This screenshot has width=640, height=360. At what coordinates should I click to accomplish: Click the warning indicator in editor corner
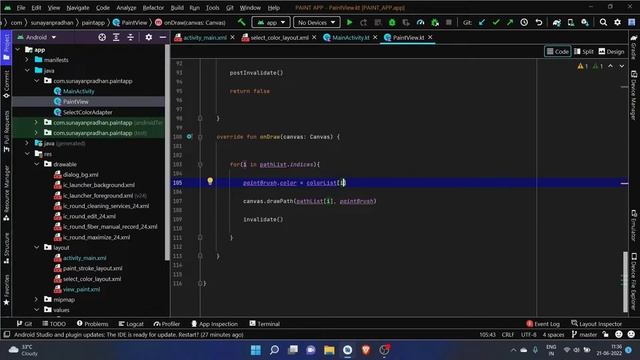pyautogui.click(x=582, y=66)
